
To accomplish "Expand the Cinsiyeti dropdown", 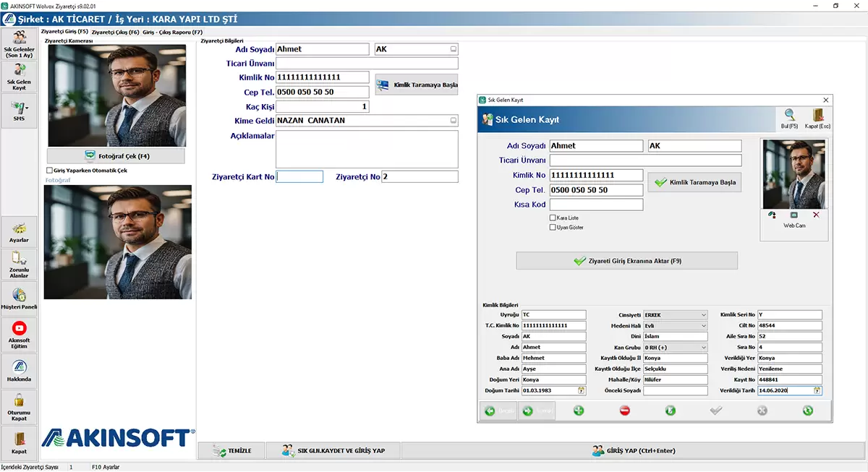I will [x=704, y=315].
